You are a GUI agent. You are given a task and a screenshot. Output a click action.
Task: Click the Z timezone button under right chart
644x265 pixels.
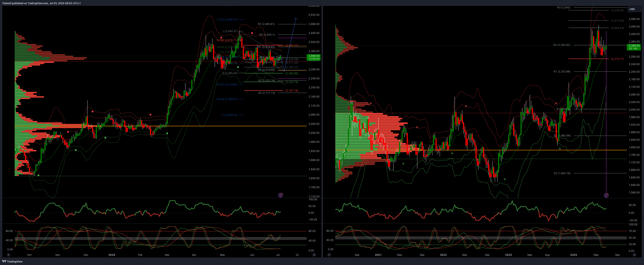pos(329,255)
